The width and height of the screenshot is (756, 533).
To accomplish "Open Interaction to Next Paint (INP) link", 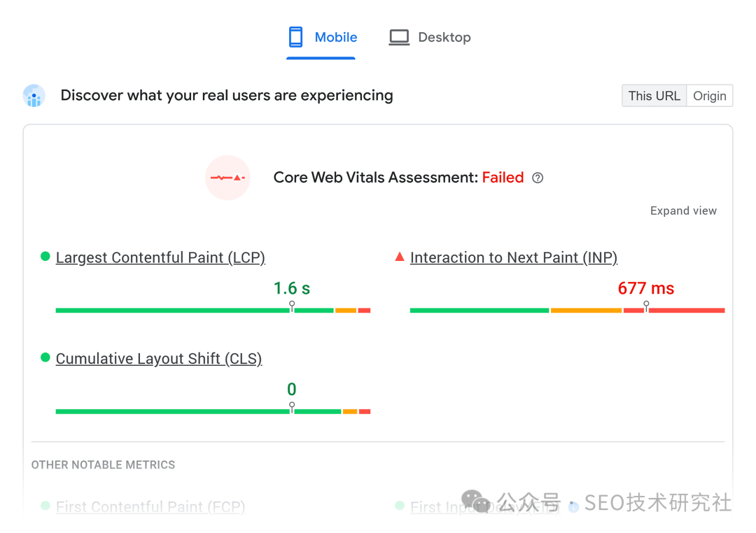I will [514, 257].
